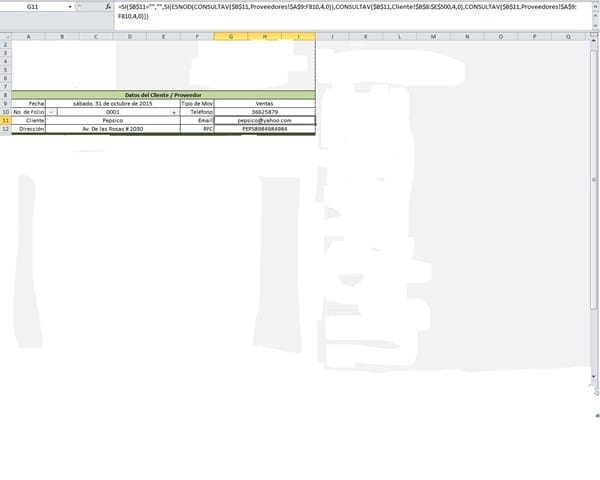Click the 'pepsico@yahoo.com' cell
Viewport: 600px width, 480px height.
click(x=264, y=121)
